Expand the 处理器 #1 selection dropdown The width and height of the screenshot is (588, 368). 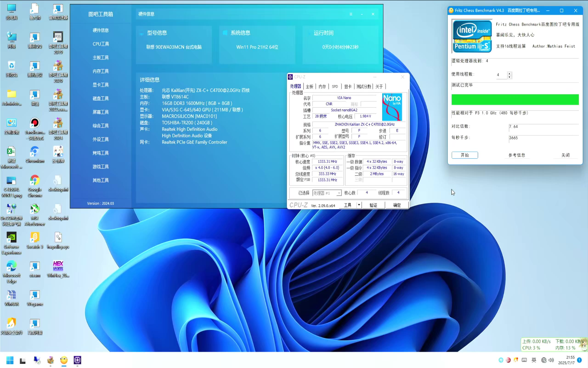pyautogui.click(x=339, y=193)
